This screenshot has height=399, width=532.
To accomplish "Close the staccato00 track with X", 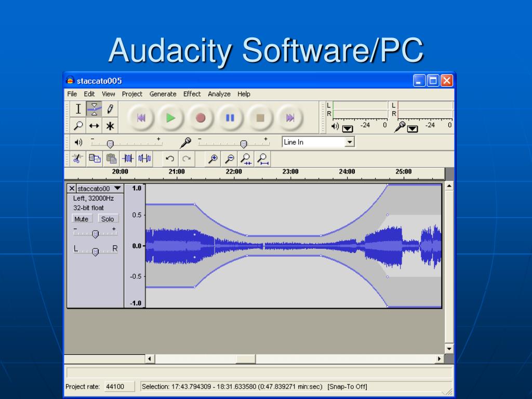I will 72,188.
